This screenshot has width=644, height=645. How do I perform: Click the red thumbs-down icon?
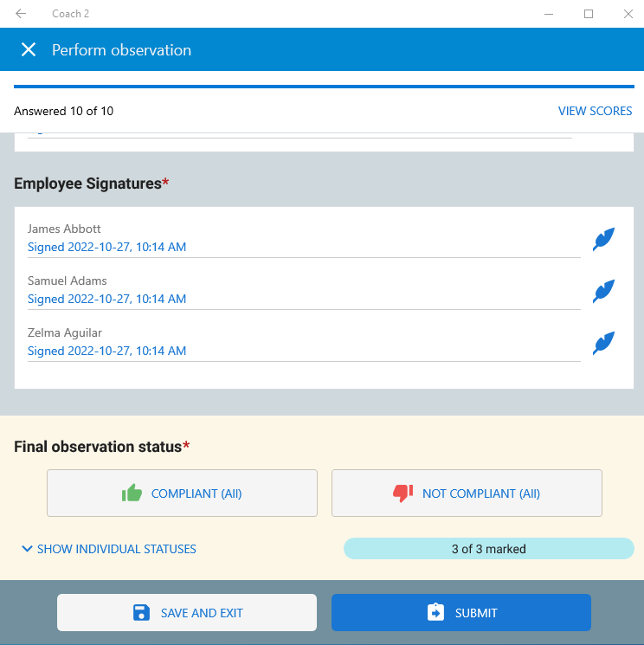[x=403, y=493]
